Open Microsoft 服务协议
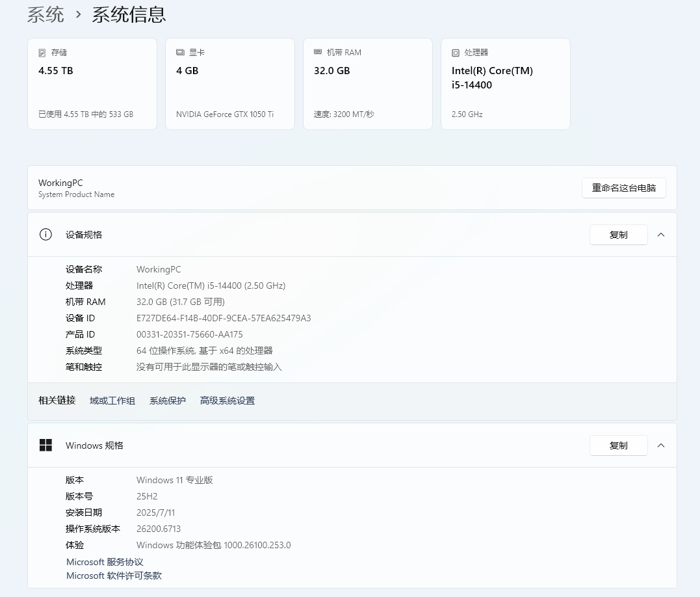 (103, 562)
